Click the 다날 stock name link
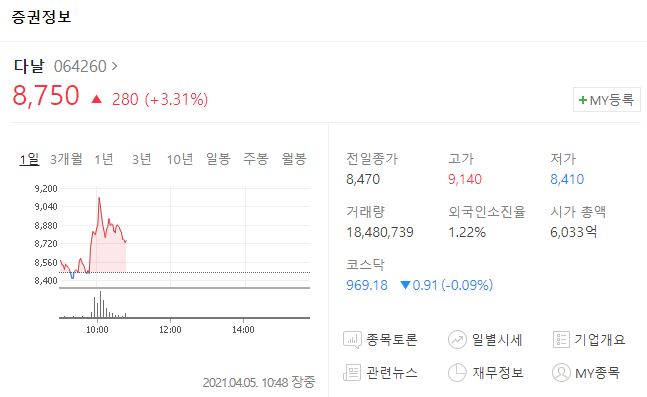Screen dimensions: 647x397 coord(28,66)
